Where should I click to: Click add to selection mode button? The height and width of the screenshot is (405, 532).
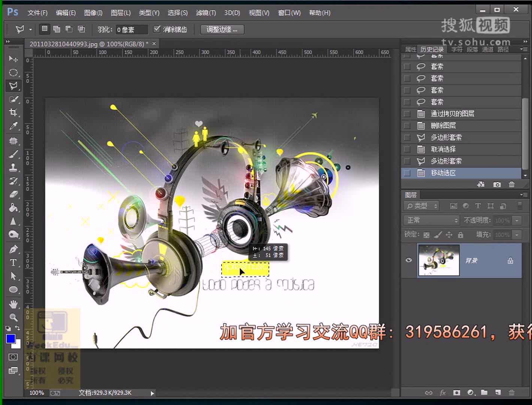(57, 29)
